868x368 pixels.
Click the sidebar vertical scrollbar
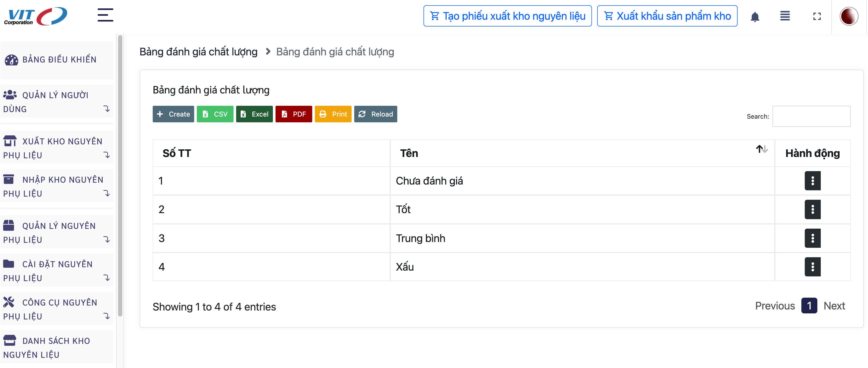(120, 175)
